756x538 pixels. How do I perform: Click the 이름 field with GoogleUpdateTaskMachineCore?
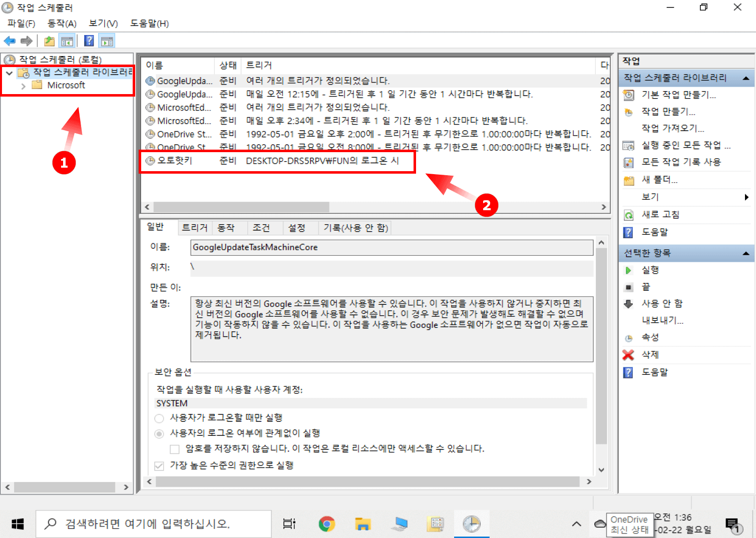click(392, 247)
